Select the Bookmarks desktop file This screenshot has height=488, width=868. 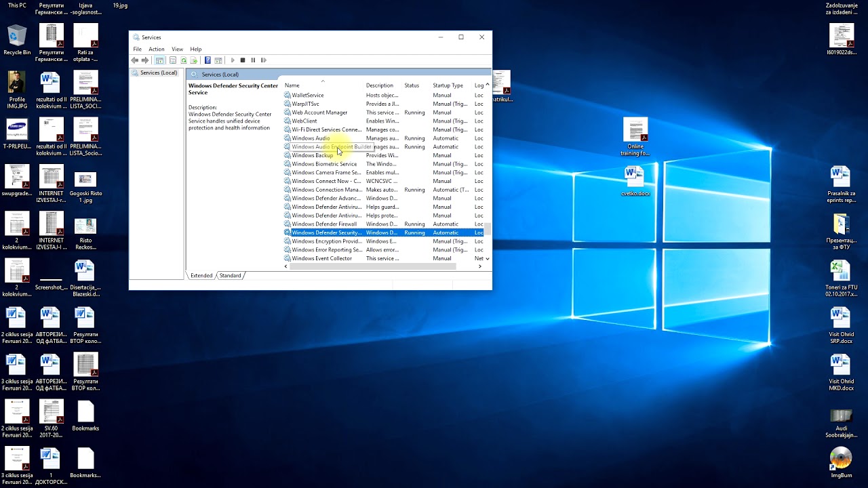85,415
